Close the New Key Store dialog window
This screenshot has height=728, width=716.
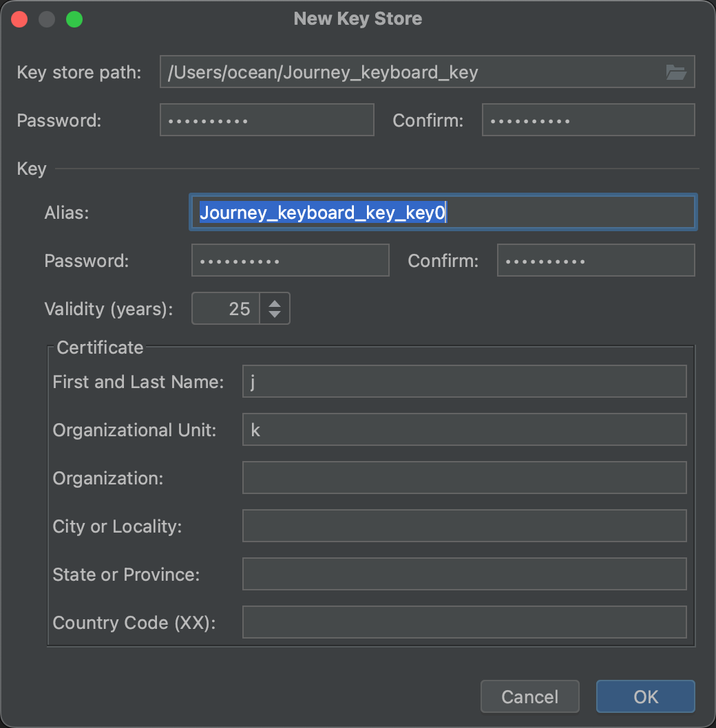(19, 19)
